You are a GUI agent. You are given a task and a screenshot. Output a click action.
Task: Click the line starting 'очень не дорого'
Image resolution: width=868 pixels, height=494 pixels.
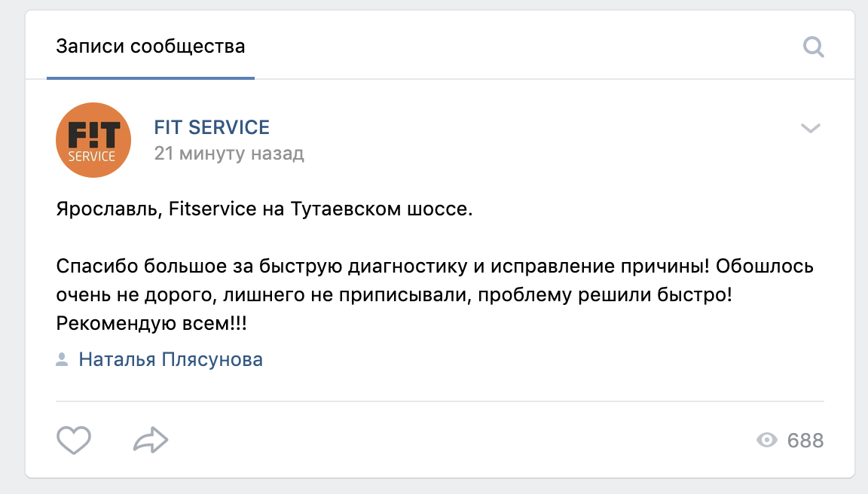click(226, 295)
